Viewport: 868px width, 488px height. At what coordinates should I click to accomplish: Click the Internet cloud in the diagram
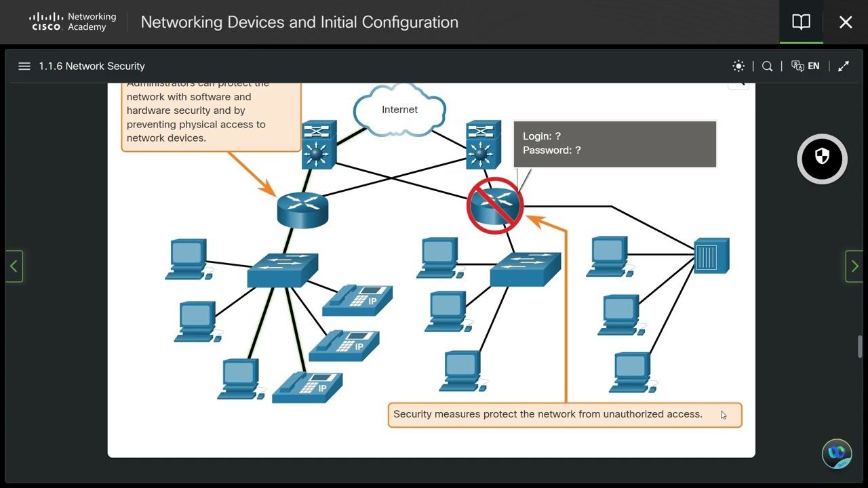(x=399, y=109)
